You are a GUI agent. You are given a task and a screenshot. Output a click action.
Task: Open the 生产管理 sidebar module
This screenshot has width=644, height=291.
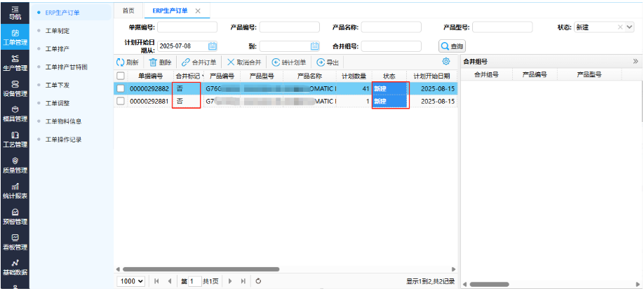(x=15, y=62)
